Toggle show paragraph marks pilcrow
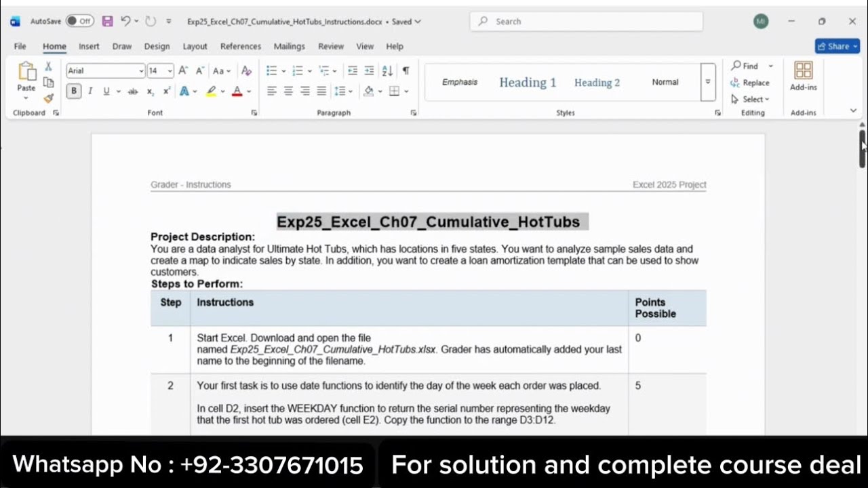This screenshot has width=868, height=488. point(406,70)
